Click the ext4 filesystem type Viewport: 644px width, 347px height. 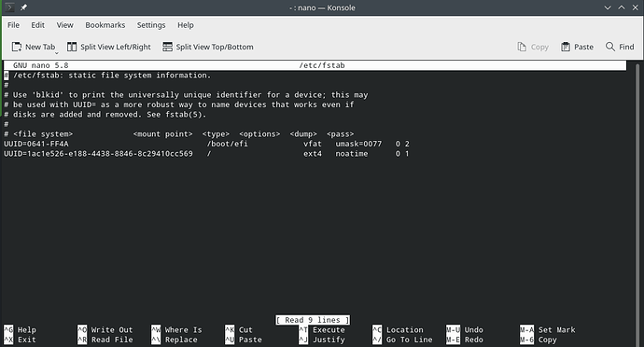(x=313, y=154)
